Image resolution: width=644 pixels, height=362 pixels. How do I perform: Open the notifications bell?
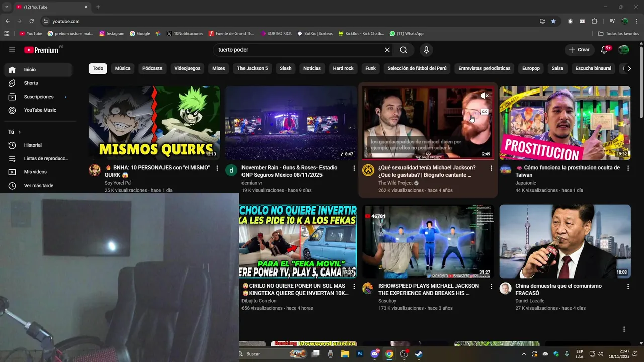[605, 50]
